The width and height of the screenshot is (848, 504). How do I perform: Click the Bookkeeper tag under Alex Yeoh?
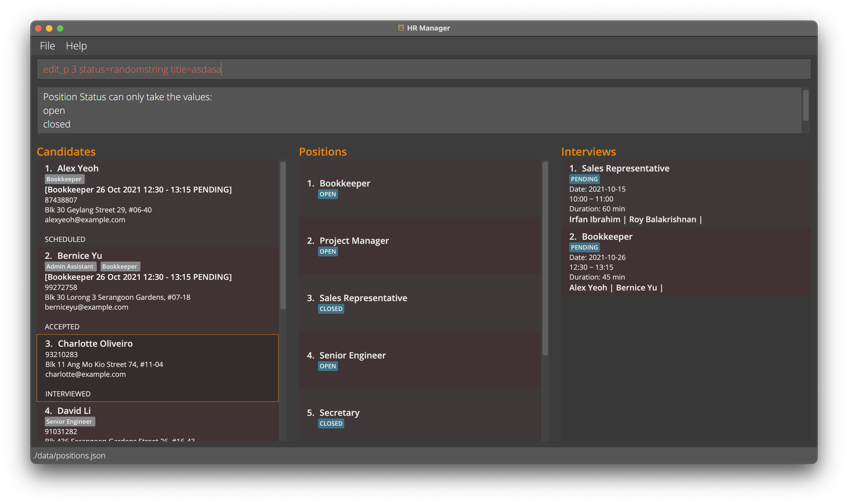pyautogui.click(x=64, y=179)
